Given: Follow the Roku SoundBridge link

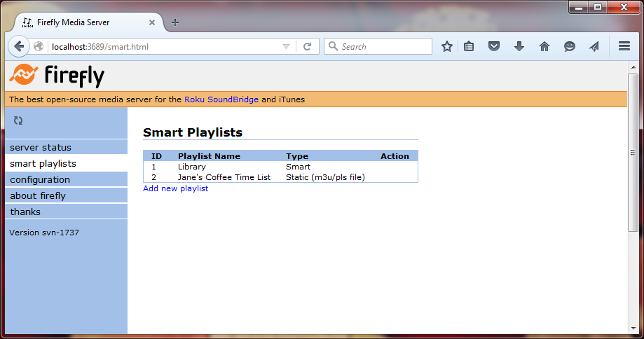Looking at the screenshot, I should coord(221,99).
